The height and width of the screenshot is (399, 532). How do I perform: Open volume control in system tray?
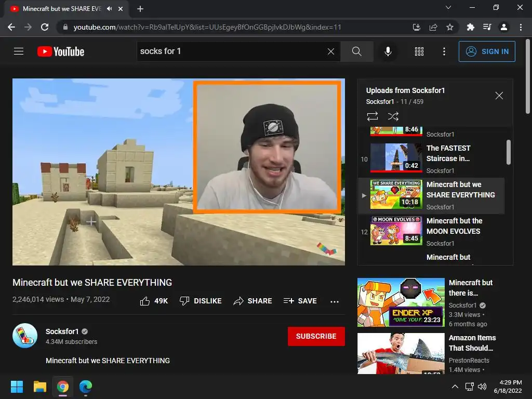pyautogui.click(x=482, y=387)
